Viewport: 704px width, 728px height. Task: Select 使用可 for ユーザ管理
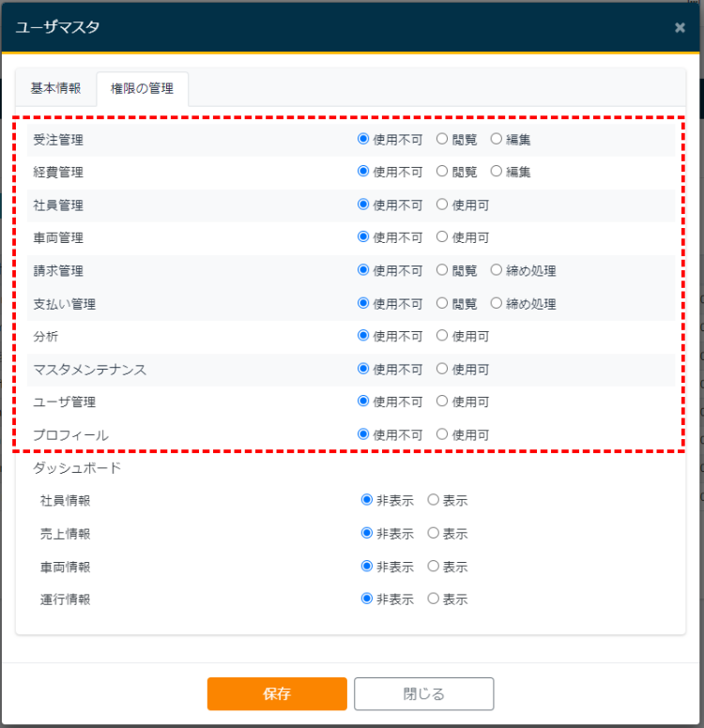(442, 402)
